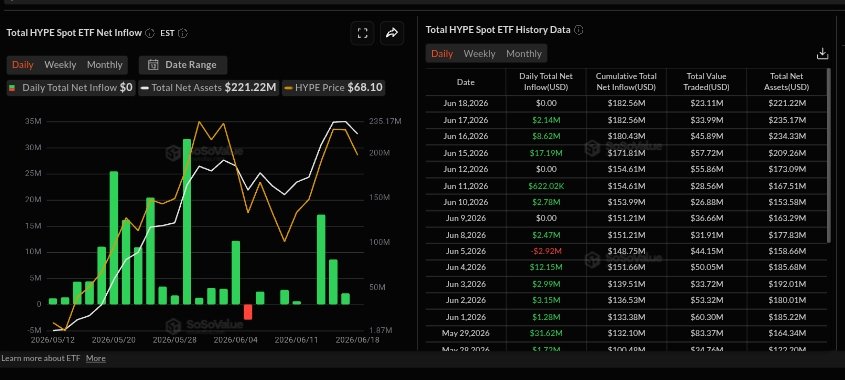Select the Daily tab on the chart
This screenshot has width=845, height=380.
tap(23, 65)
